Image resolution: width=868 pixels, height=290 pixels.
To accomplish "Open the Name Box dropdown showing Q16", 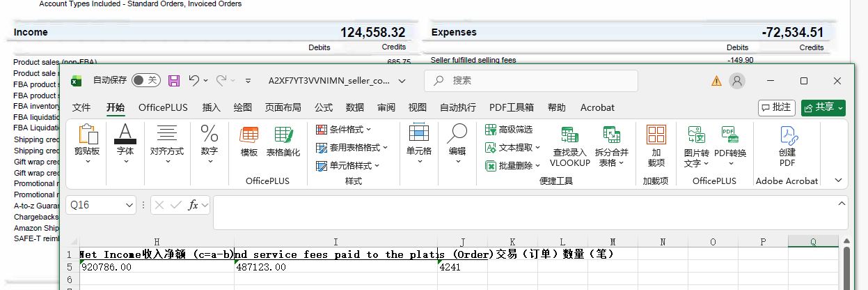I will [x=129, y=206].
